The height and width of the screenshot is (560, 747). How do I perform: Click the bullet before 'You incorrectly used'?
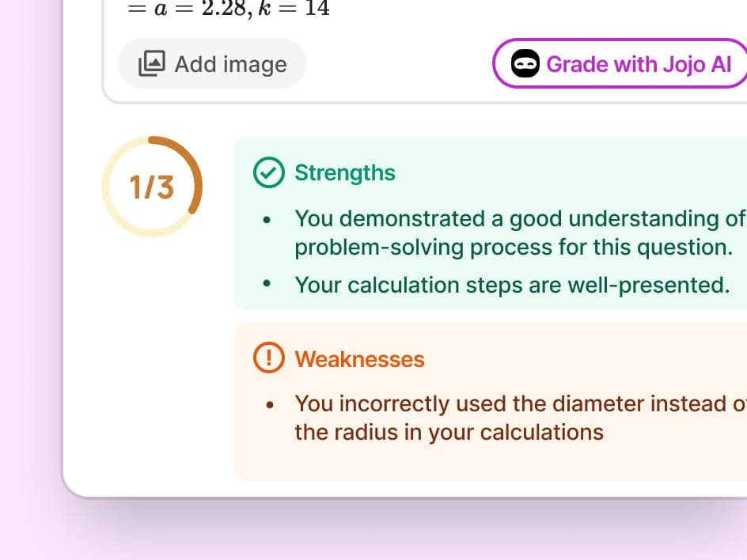click(270, 405)
